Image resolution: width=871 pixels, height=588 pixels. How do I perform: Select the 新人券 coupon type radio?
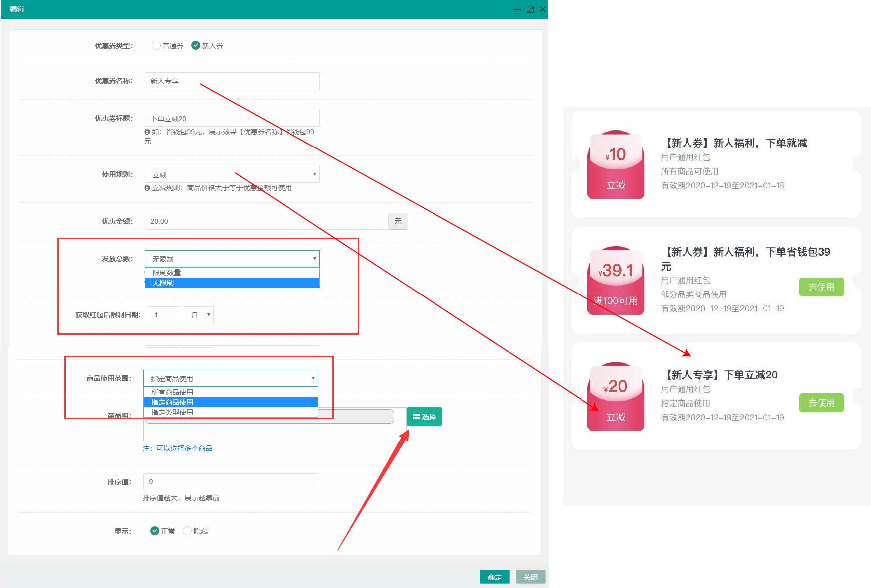click(196, 45)
